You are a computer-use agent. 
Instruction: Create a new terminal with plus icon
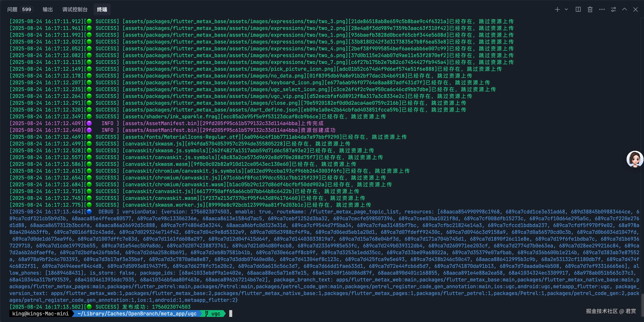tap(557, 10)
